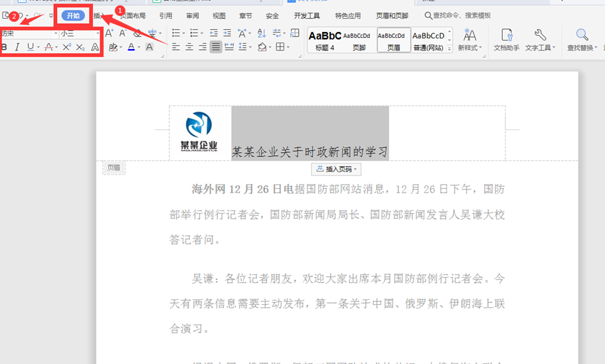The image size is (605, 364).
Task: Open the 审阅 ribbon tab
Action: pyautogui.click(x=193, y=15)
